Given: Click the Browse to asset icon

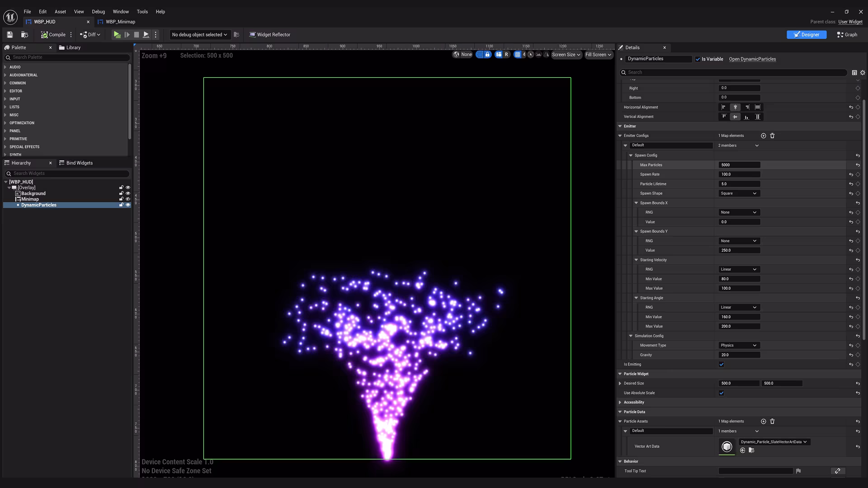Looking at the screenshot, I should click(x=25, y=35).
